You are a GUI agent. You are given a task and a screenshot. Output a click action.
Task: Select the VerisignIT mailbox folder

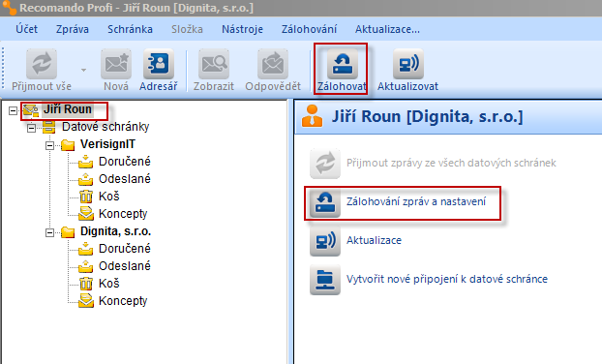point(107,144)
